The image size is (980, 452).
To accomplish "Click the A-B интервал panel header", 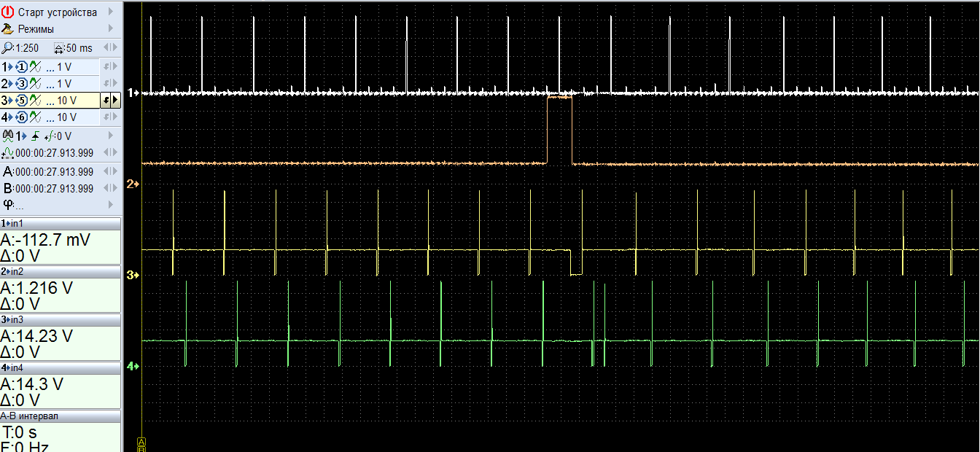I will (61, 416).
